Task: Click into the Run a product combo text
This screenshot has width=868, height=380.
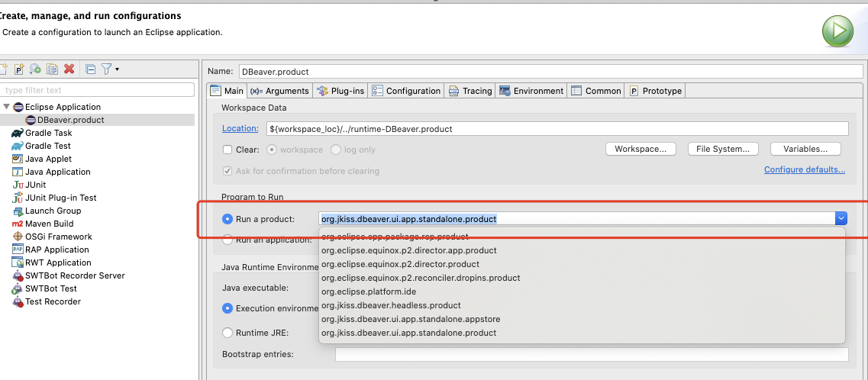Action: [576, 218]
